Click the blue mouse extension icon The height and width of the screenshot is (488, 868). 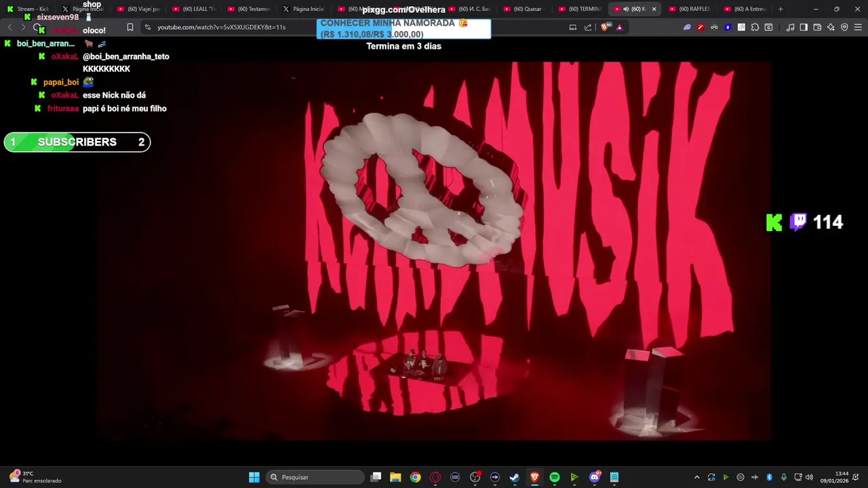pos(728,27)
